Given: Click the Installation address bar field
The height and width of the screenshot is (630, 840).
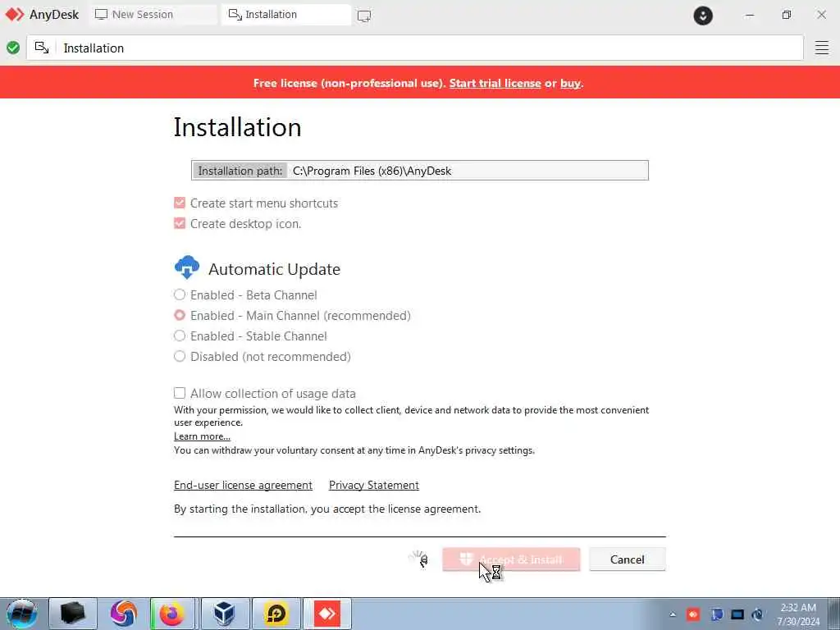Looking at the screenshot, I should point(415,48).
